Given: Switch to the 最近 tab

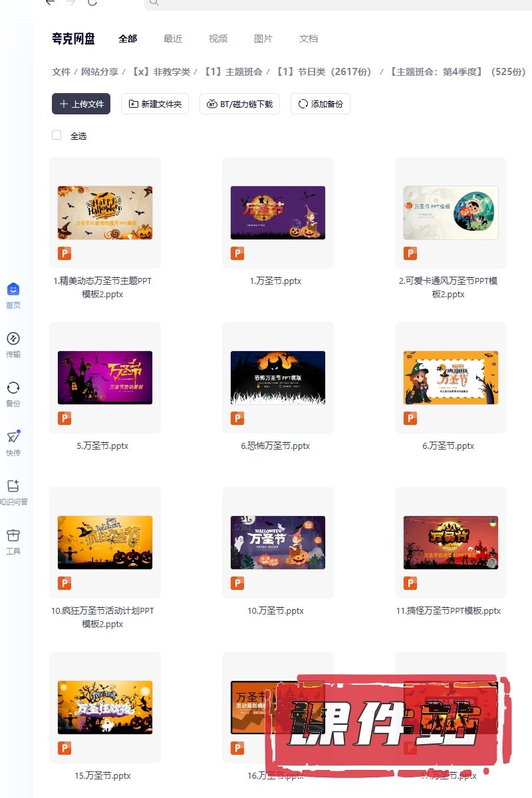Looking at the screenshot, I should (x=173, y=39).
